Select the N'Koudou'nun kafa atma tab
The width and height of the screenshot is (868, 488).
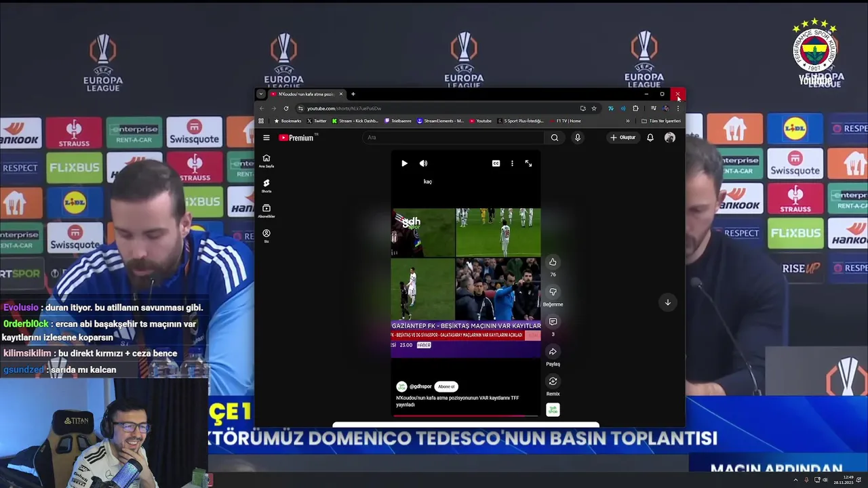(307, 94)
